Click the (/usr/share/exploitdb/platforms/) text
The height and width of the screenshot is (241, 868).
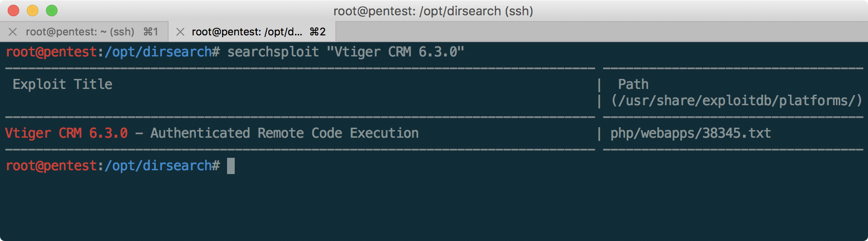(736, 101)
